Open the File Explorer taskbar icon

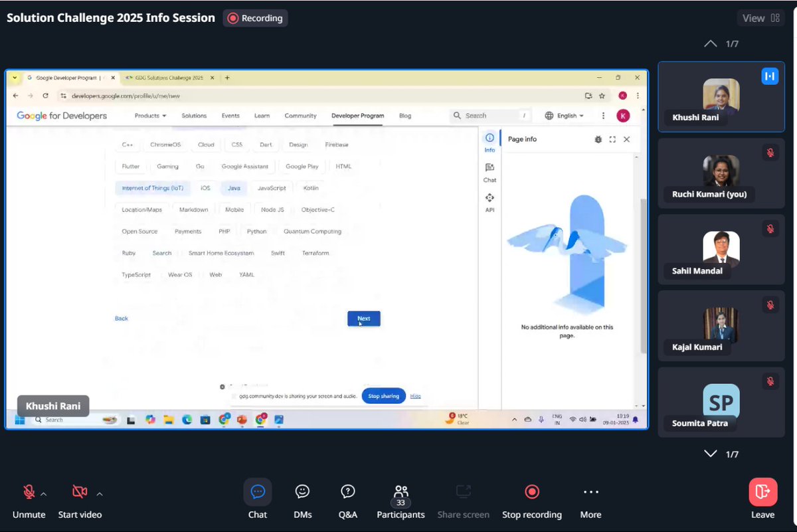[x=169, y=419]
